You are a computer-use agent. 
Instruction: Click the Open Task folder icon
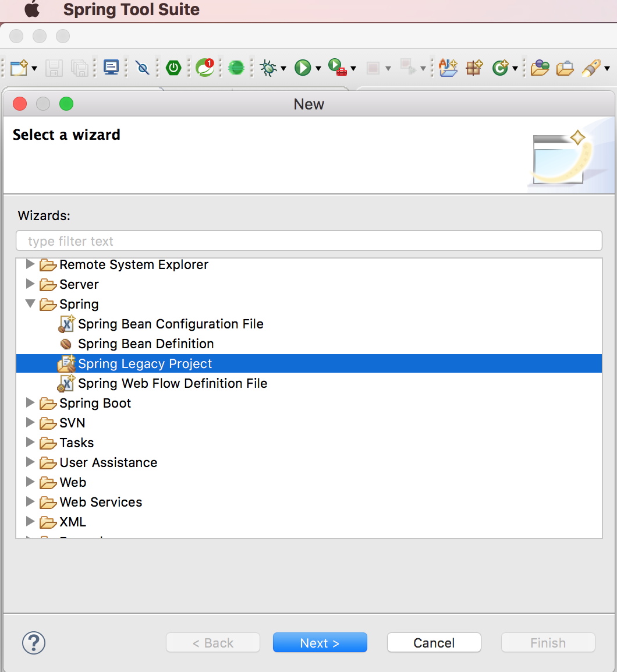click(565, 68)
